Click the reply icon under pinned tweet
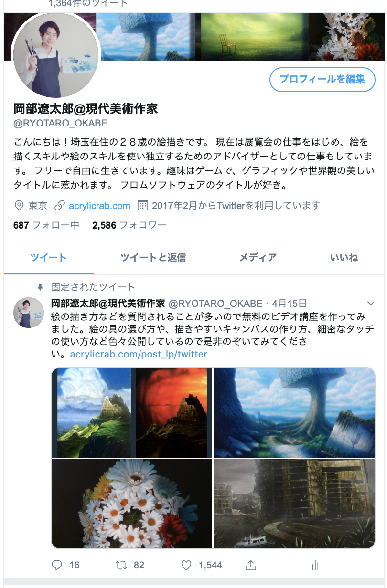The height and width of the screenshot is (588, 387). [57, 565]
